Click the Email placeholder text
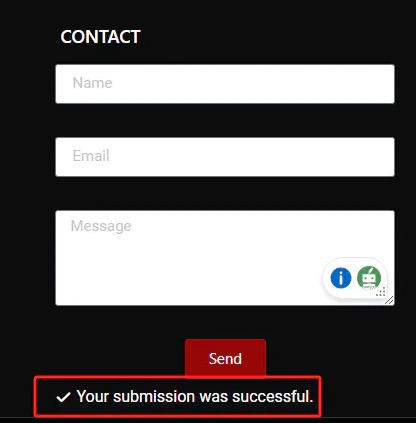The height and width of the screenshot is (424, 416). 91,156
